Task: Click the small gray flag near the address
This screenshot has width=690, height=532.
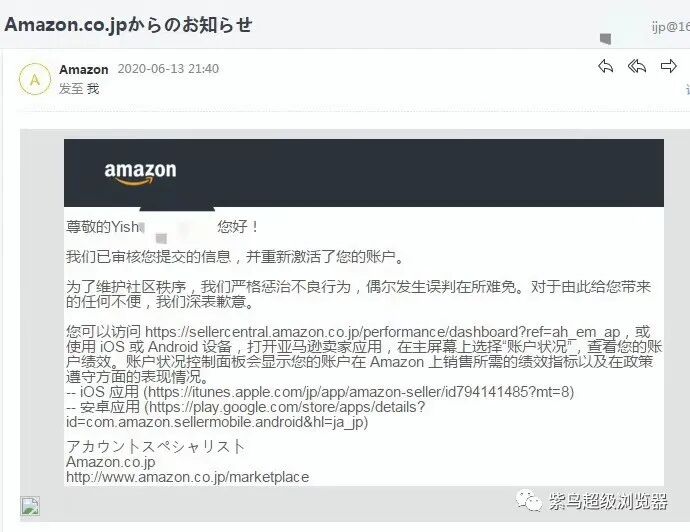Action: point(606,39)
